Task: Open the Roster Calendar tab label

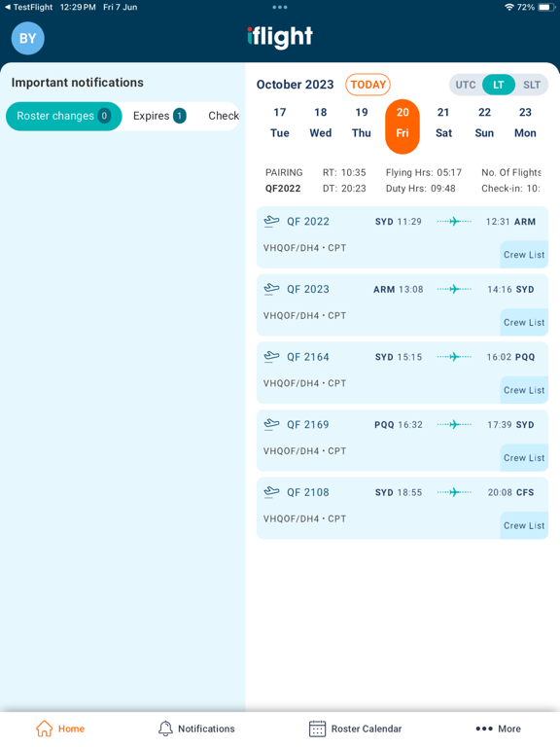Action: coord(367,729)
